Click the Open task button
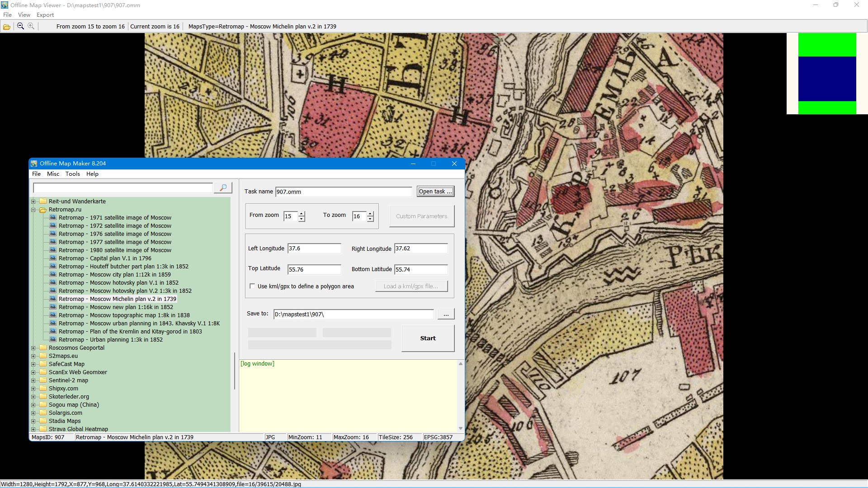868x488 pixels. (x=435, y=192)
